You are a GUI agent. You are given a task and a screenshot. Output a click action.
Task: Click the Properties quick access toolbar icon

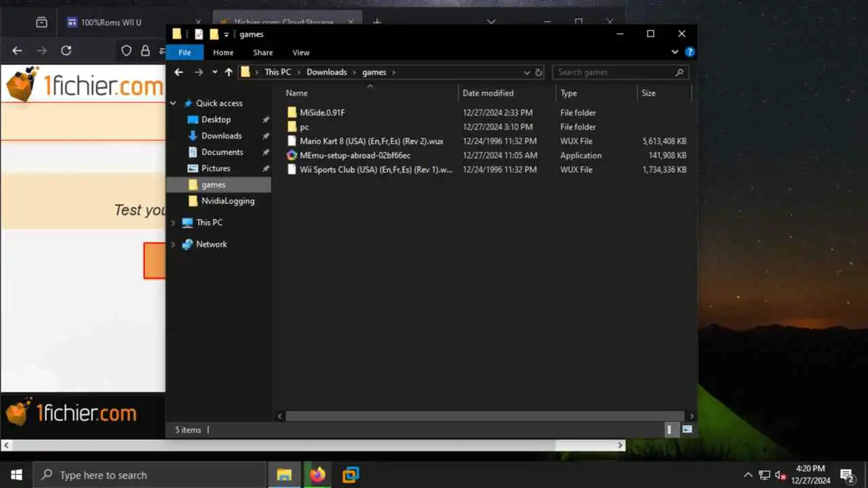(x=199, y=34)
